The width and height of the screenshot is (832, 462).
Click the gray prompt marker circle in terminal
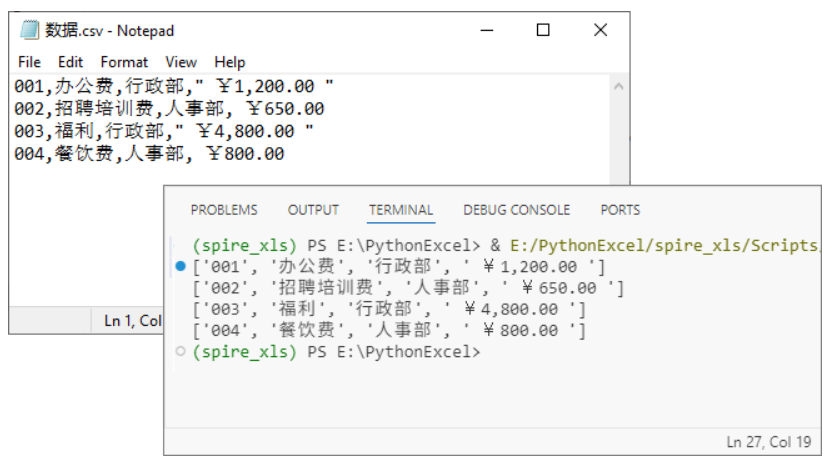(180, 352)
